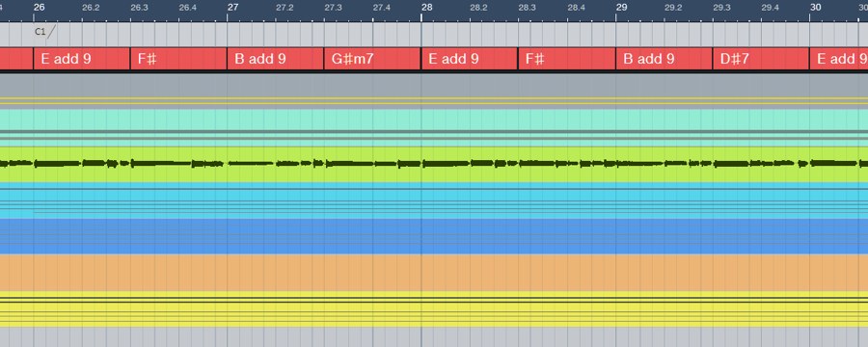Set cursor at ruler position 26.3

click(139, 7)
